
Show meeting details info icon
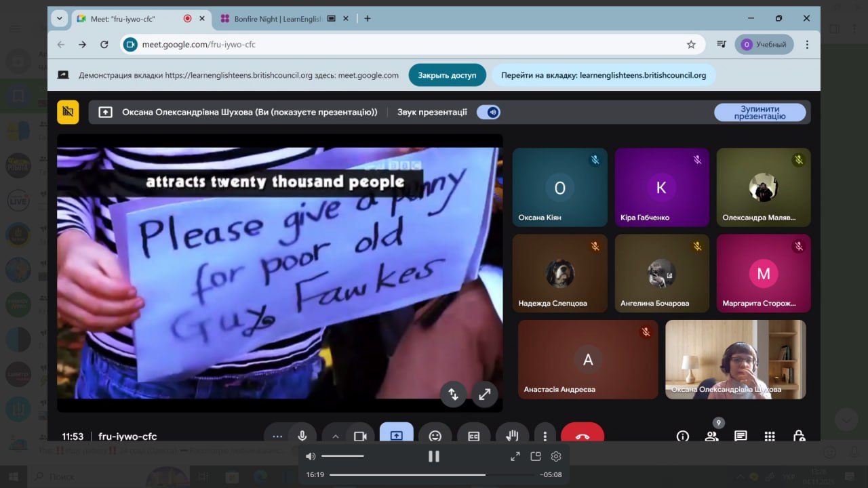[x=682, y=436]
